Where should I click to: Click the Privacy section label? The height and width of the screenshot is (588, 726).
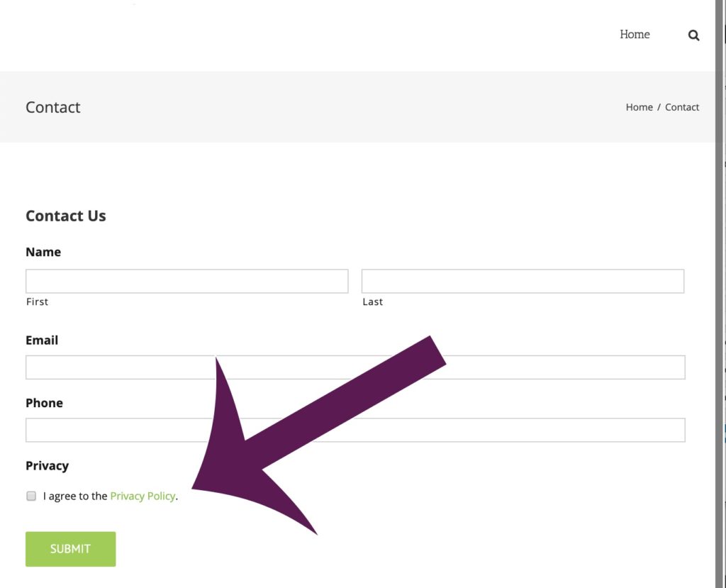coord(47,466)
